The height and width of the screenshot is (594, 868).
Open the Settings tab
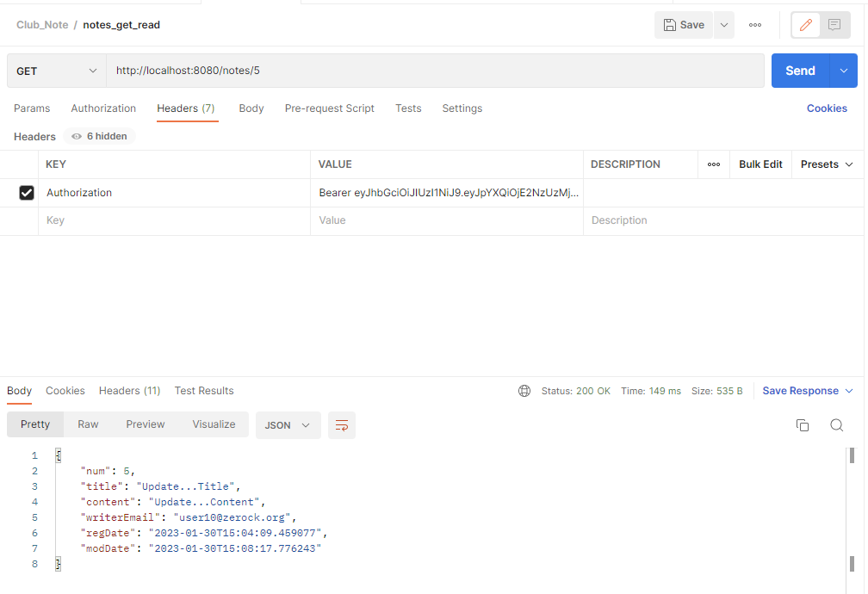pyautogui.click(x=462, y=108)
